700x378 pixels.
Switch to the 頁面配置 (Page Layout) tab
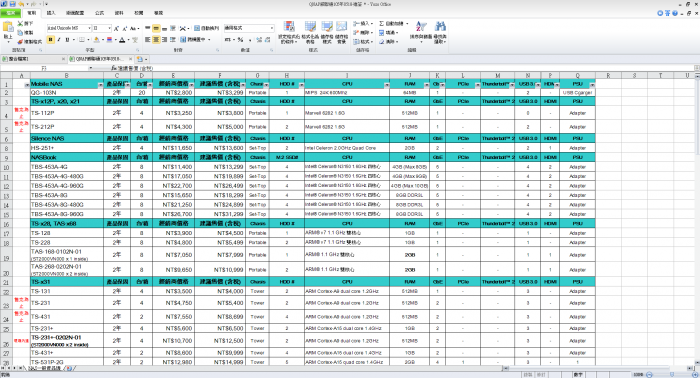75,13
